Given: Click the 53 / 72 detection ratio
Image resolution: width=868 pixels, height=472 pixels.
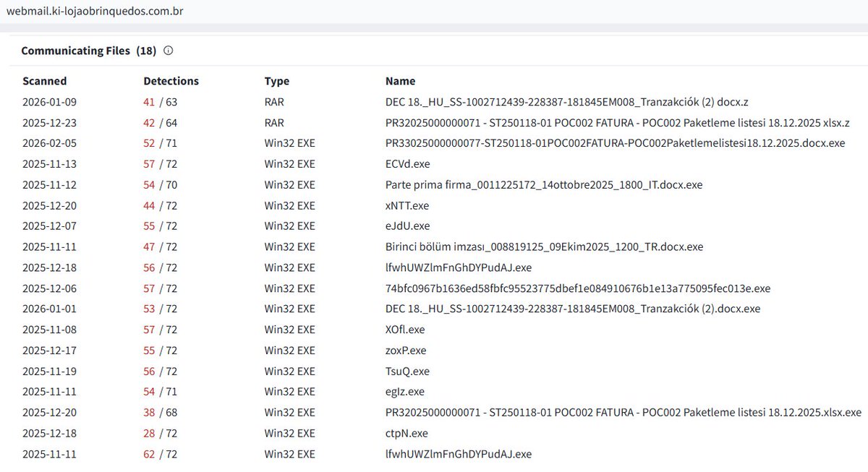Looking at the screenshot, I should click(x=160, y=309).
